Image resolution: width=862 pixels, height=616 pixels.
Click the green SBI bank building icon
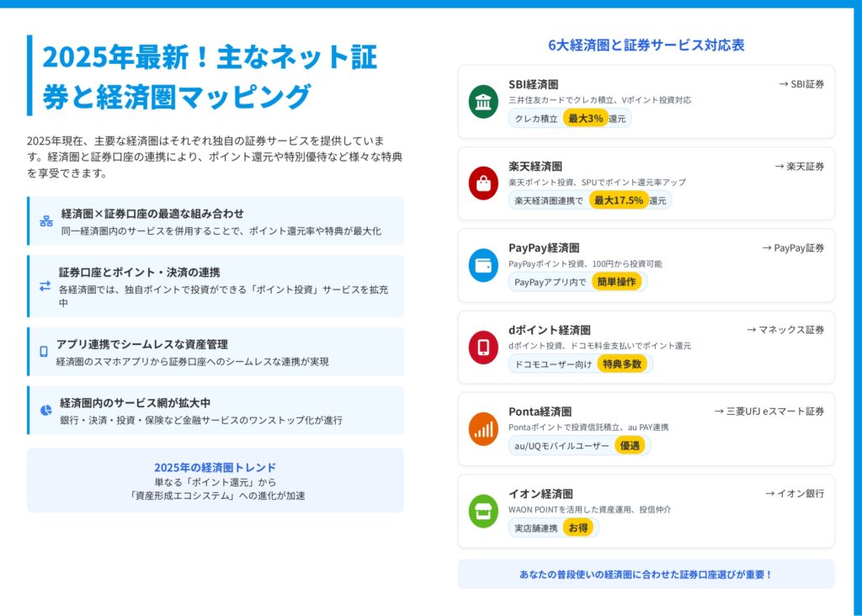483,102
